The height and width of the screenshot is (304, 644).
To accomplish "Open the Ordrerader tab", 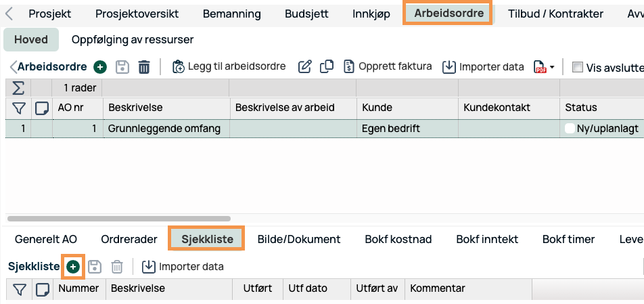I will pos(129,239).
